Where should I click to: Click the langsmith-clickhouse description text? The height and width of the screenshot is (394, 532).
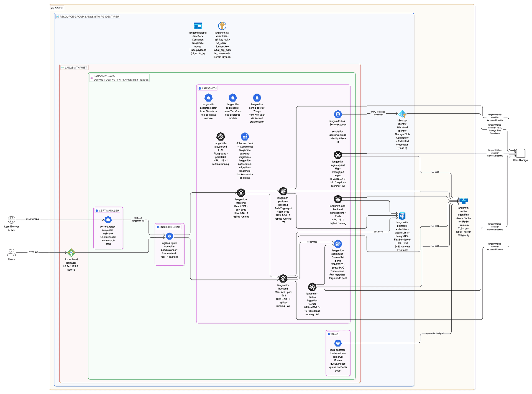(x=338, y=264)
